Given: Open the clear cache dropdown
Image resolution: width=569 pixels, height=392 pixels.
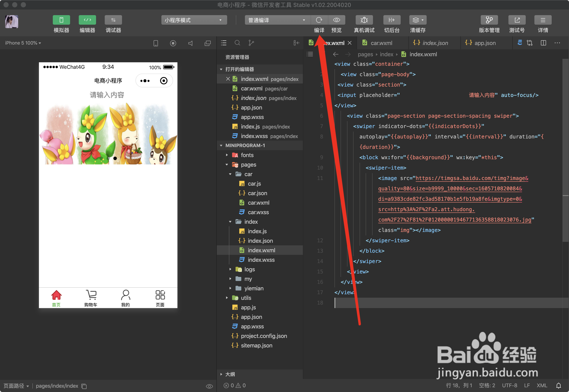Looking at the screenshot, I should pyautogui.click(x=418, y=20).
